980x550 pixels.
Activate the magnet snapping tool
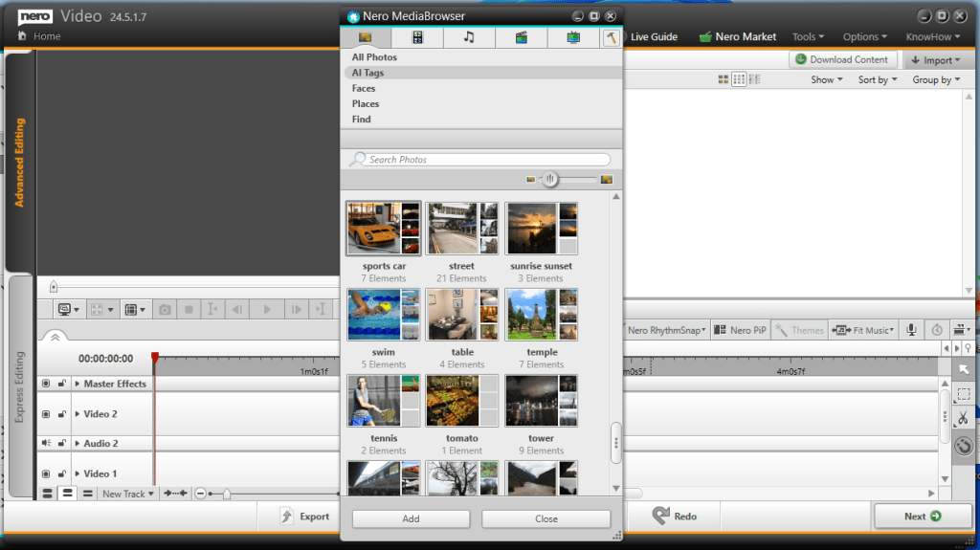point(963,445)
